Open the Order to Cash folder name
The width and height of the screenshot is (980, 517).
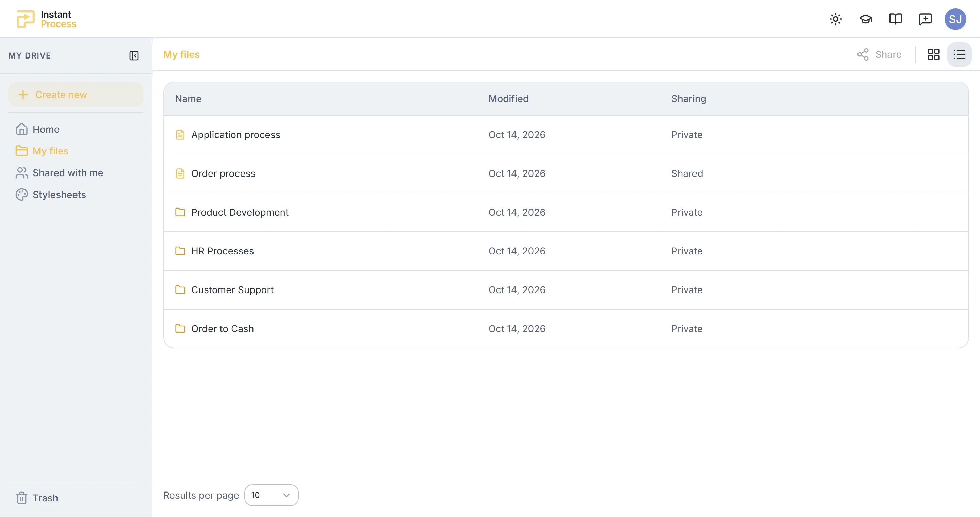tap(222, 329)
